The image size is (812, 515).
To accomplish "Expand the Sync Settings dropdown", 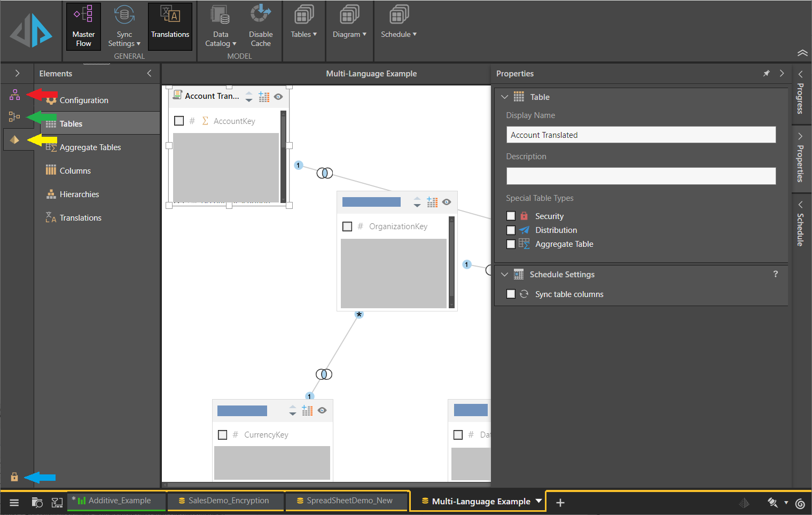I will click(x=124, y=27).
